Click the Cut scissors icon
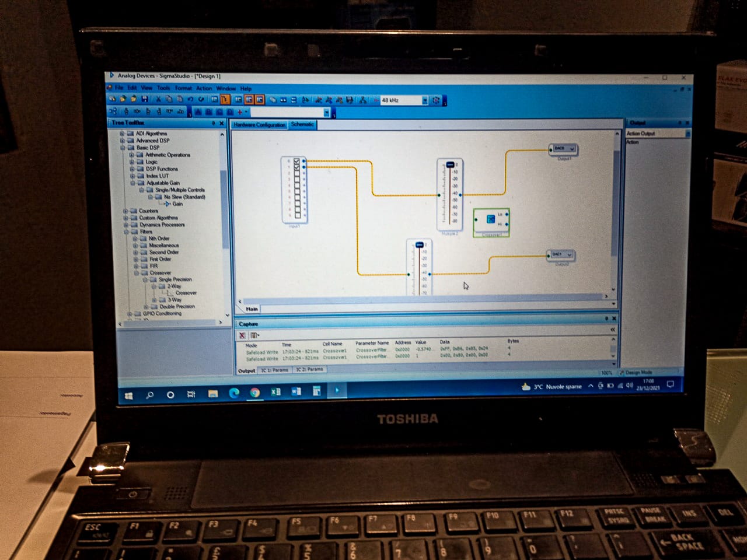Screen dimensions: 747x560 (158, 99)
